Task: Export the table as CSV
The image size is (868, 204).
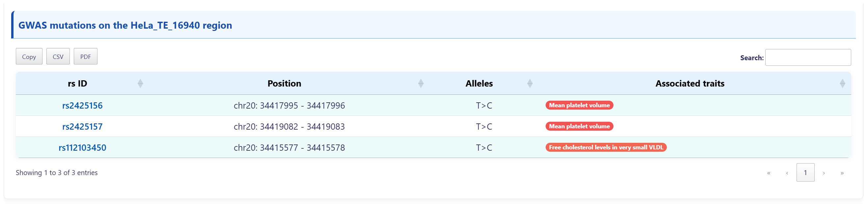Action: point(58,57)
